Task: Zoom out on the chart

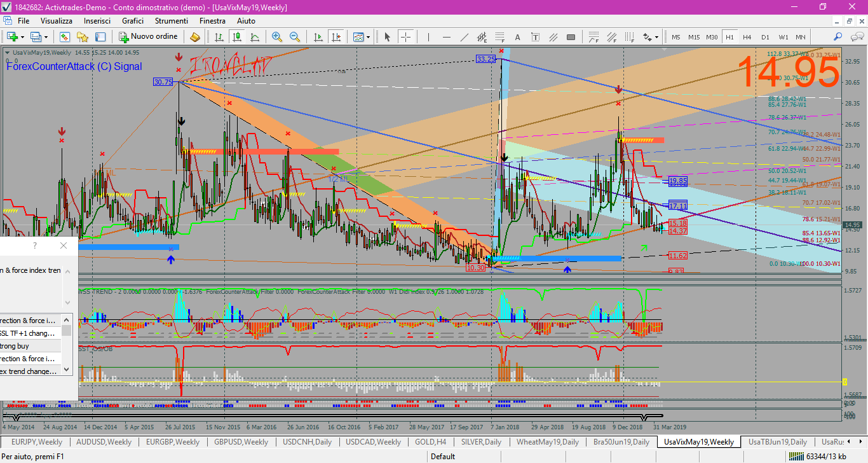Action: pyautogui.click(x=295, y=37)
